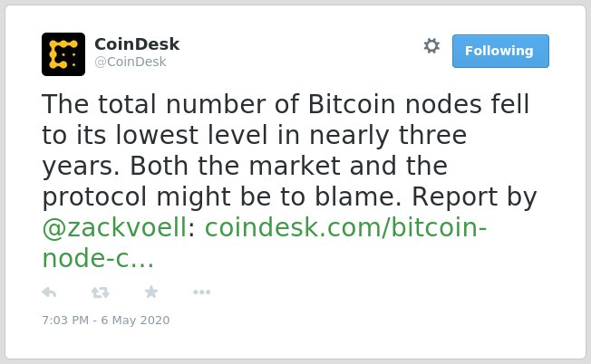Favorite the tweet with the star icon
The height and width of the screenshot is (364, 591).
click(151, 292)
